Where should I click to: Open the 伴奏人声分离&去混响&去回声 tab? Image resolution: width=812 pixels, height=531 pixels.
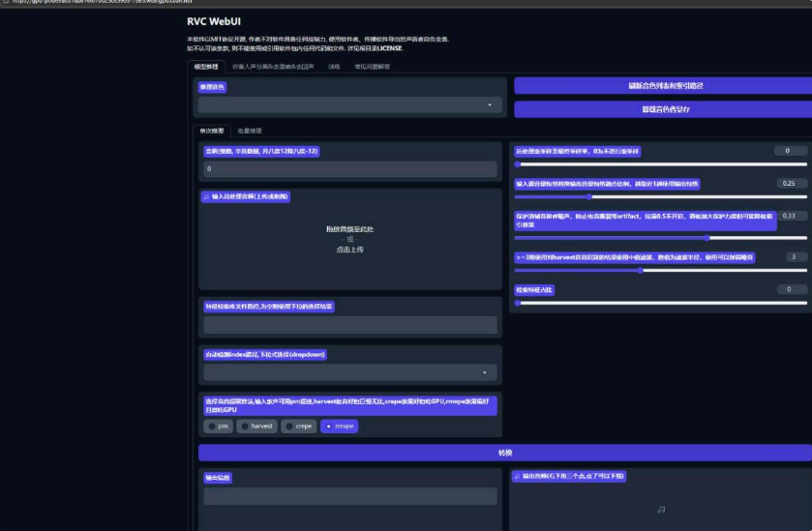pos(273,67)
